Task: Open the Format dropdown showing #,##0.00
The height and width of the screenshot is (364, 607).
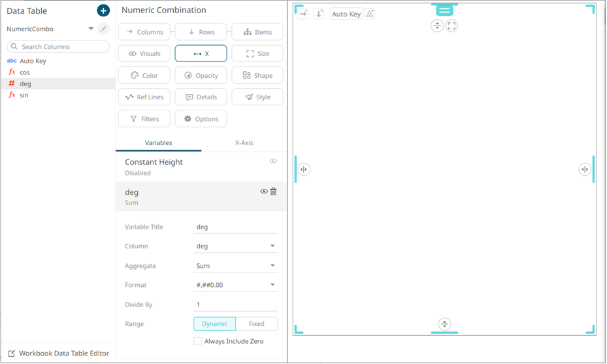Action: [x=235, y=285]
